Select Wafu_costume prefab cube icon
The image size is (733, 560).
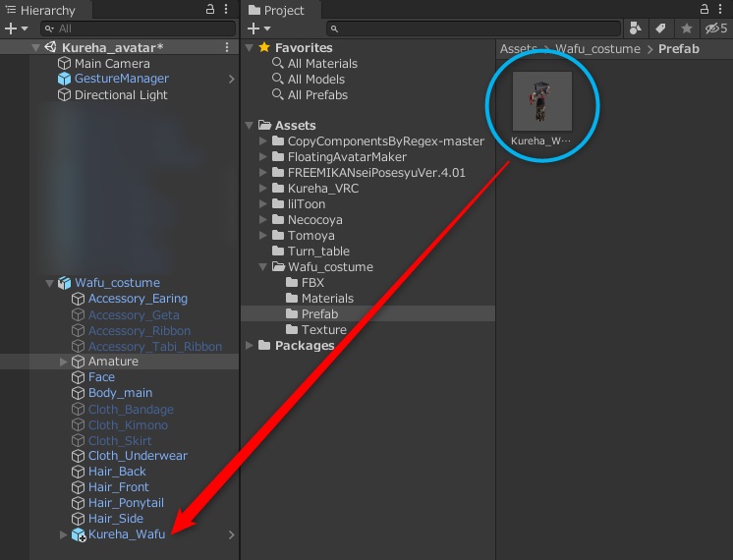pyautogui.click(x=64, y=283)
